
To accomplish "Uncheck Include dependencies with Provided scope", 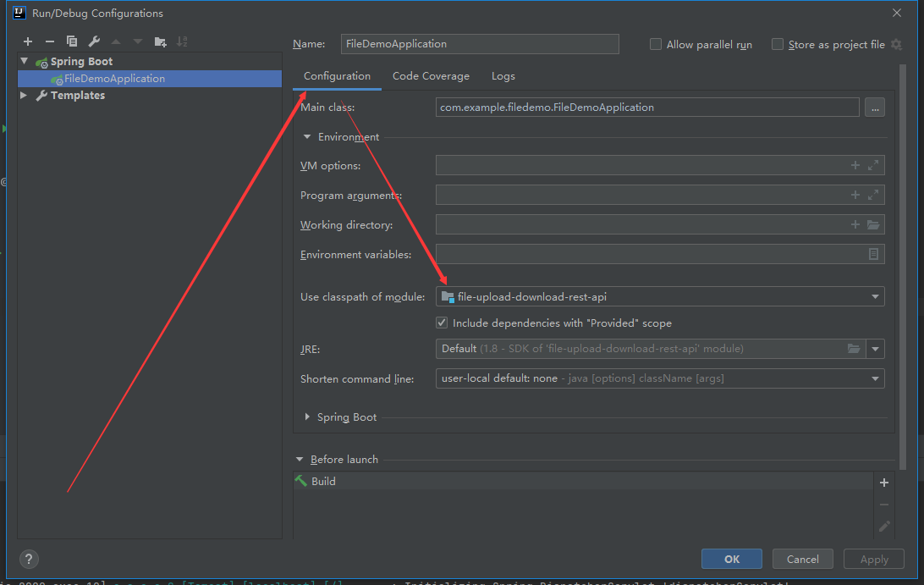I will pos(442,323).
